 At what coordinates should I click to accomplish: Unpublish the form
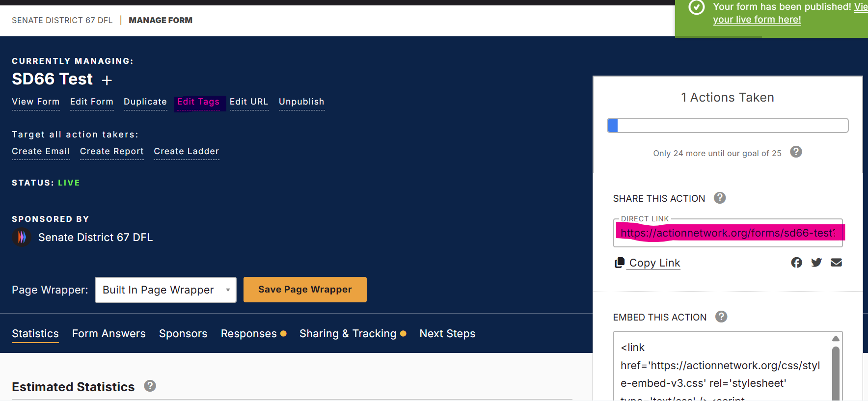tap(301, 102)
